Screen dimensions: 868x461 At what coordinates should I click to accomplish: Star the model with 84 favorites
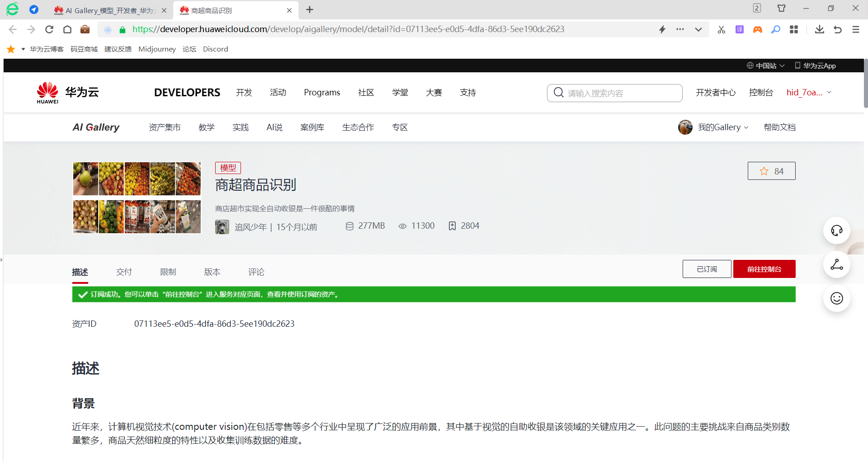(x=772, y=171)
